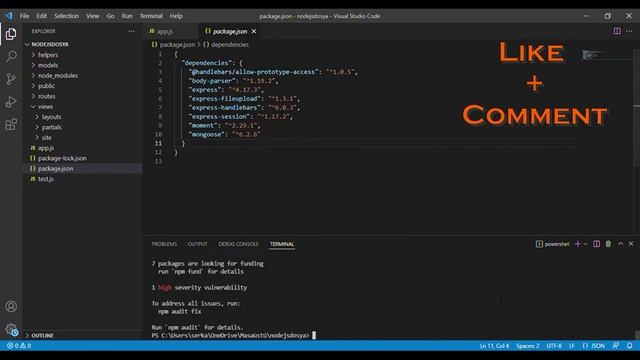Image resolution: width=640 pixels, height=360 pixels.
Task: Switch to the Output panel tab
Action: click(x=198, y=244)
